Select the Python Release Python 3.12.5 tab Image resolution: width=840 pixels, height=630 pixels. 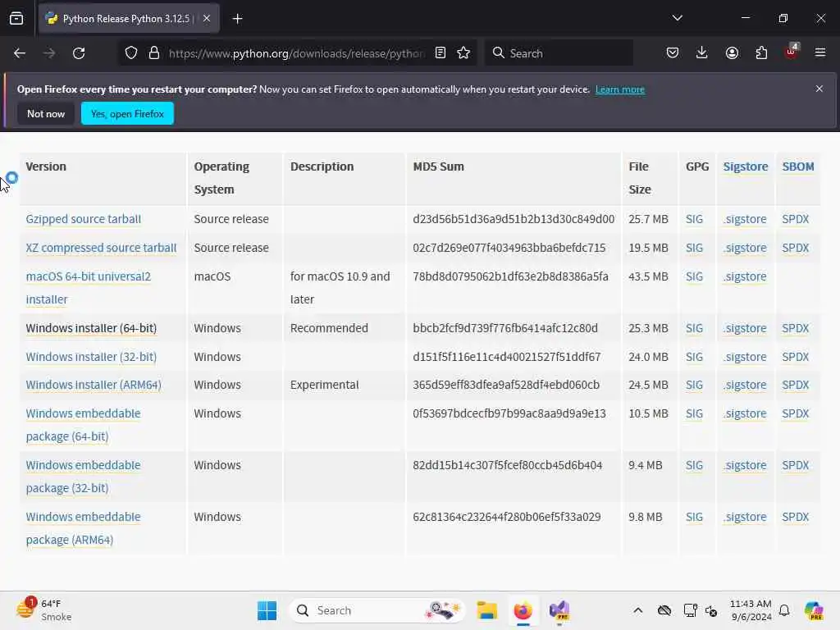(x=129, y=19)
